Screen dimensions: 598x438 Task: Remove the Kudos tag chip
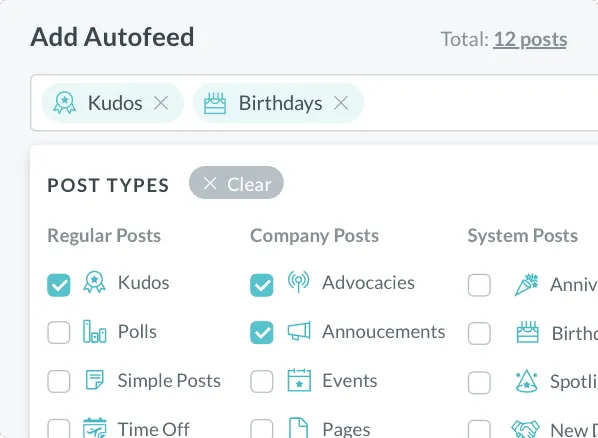coord(161,103)
